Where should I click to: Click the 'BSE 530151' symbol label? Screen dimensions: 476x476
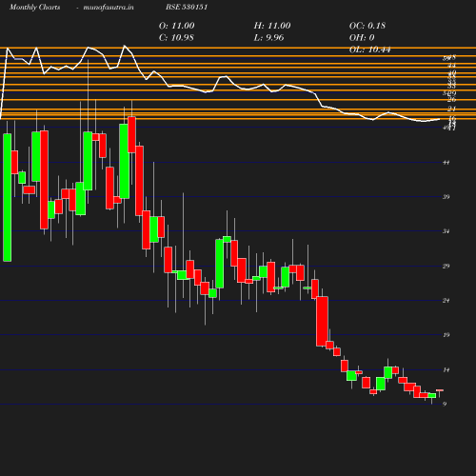click(187, 7)
